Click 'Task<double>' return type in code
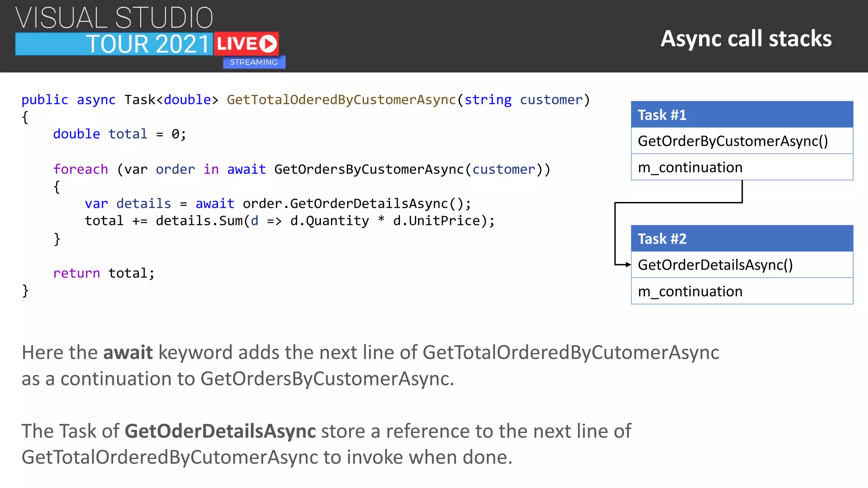The image size is (868, 488). click(x=171, y=100)
